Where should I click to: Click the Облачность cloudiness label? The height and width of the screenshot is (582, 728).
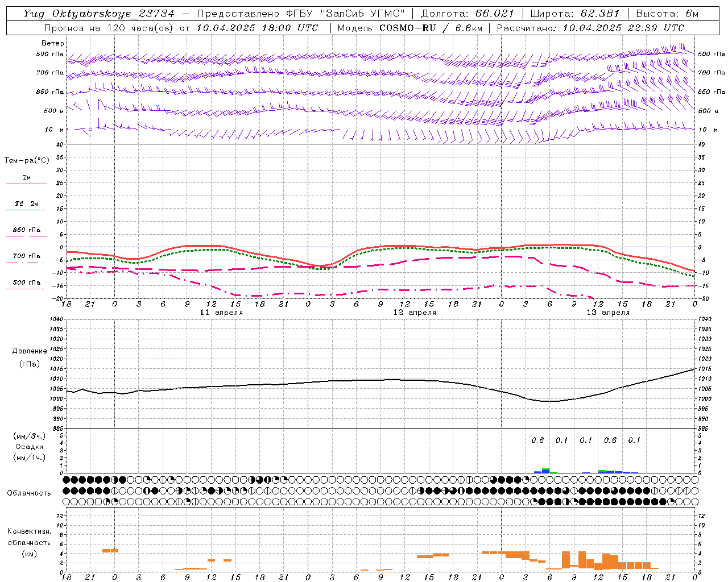click(x=29, y=493)
